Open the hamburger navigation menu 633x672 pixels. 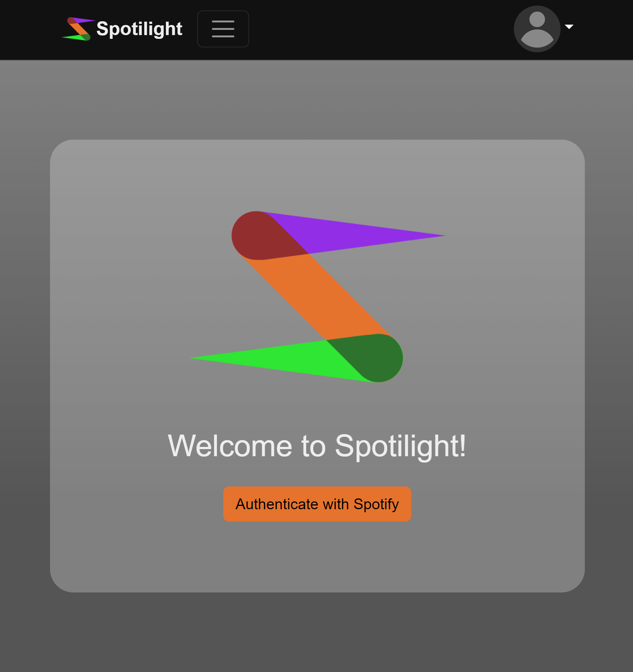tap(223, 29)
